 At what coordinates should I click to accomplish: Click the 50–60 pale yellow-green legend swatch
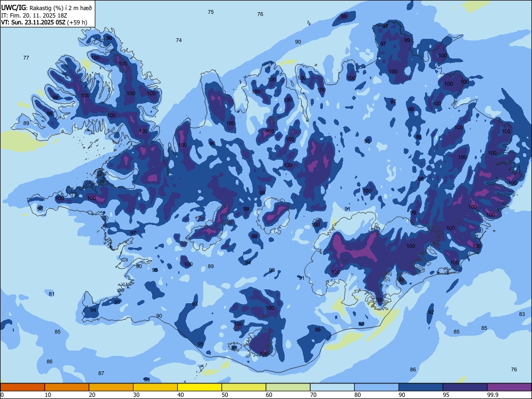(244, 387)
